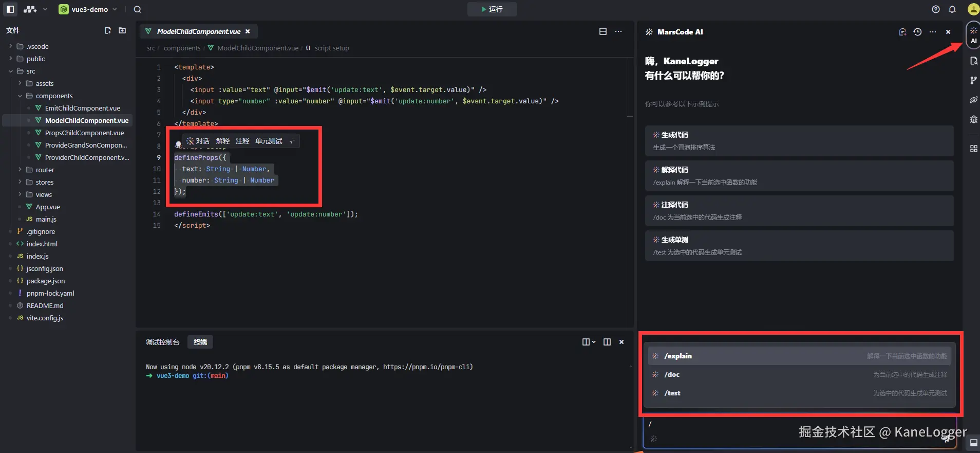Viewport: 980px width, 453px height.
Task: Click the split editor layout icon
Action: point(603,31)
